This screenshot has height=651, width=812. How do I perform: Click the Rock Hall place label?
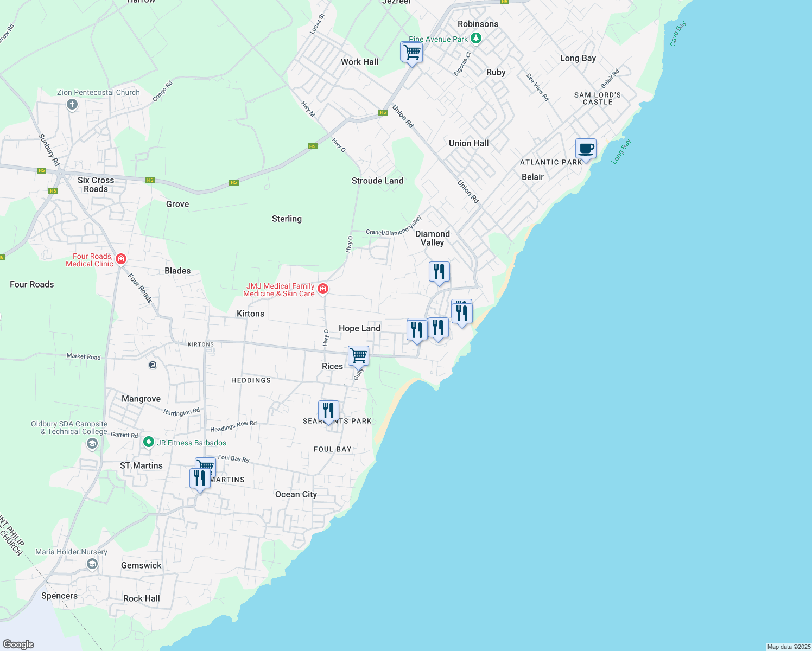coord(141,598)
